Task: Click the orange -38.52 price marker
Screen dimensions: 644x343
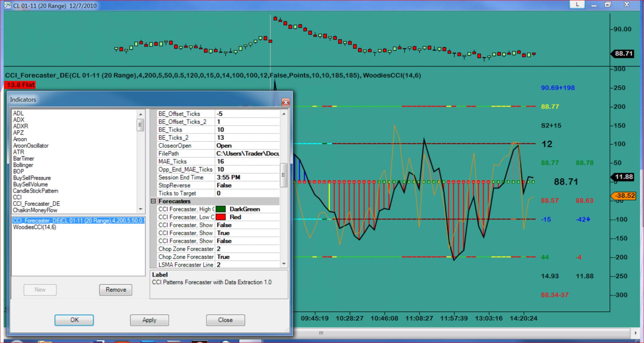Action: pyautogui.click(x=624, y=196)
